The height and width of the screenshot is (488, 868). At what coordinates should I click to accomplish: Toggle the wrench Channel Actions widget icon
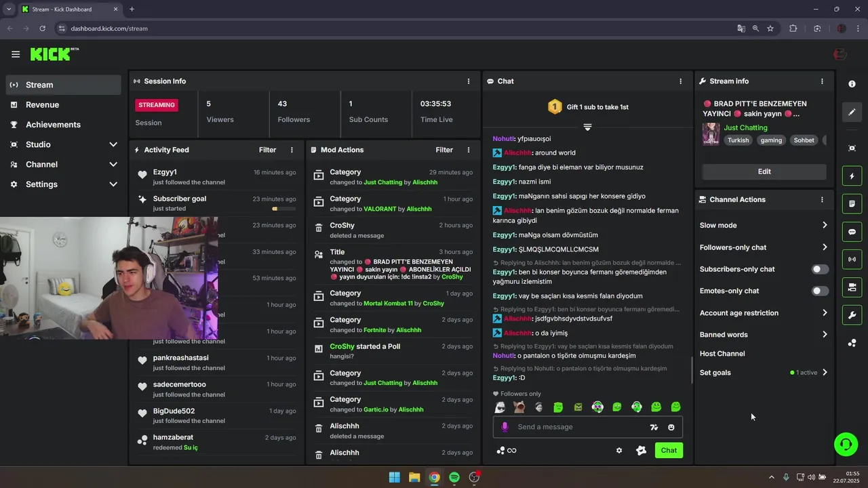[852, 315]
